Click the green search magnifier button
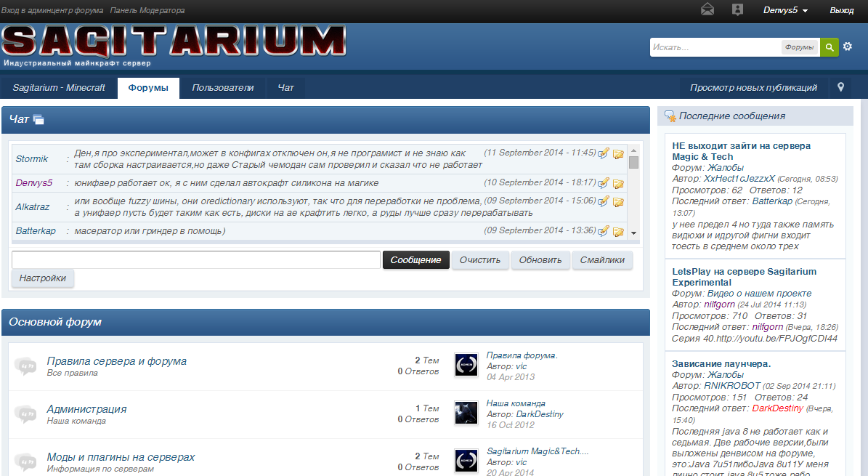868x476 pixels. [x=830, y=47]
